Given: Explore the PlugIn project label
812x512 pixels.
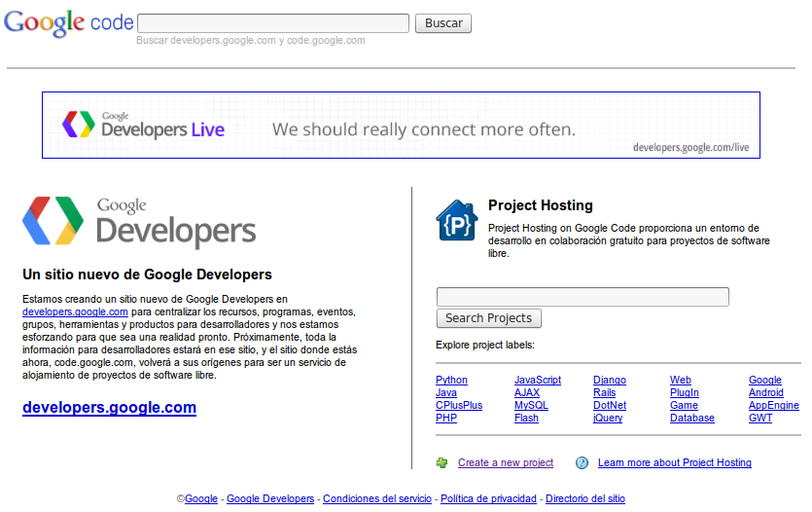Looking at the screenshot, I should [684, 393].
